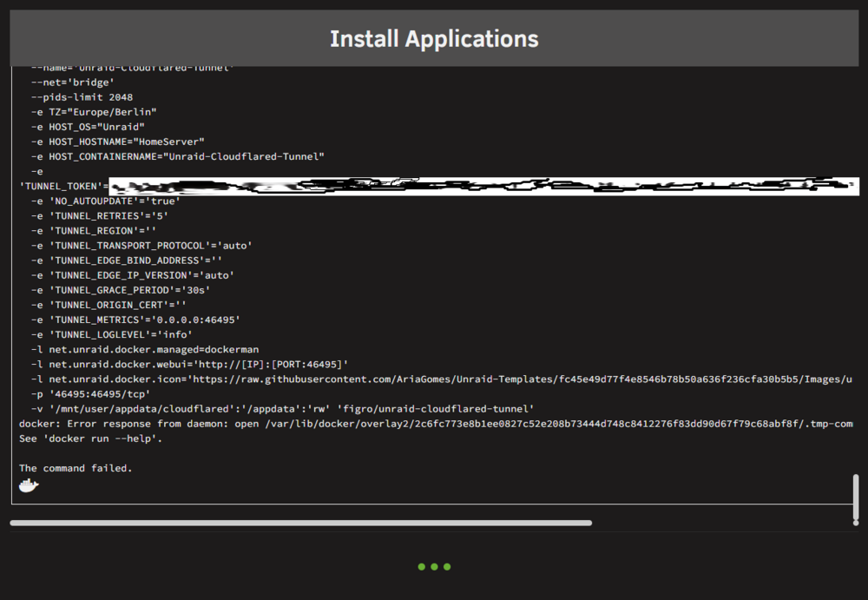Click the Docker whale icon
The image size is (868, 600).
[x=29, y=486]
